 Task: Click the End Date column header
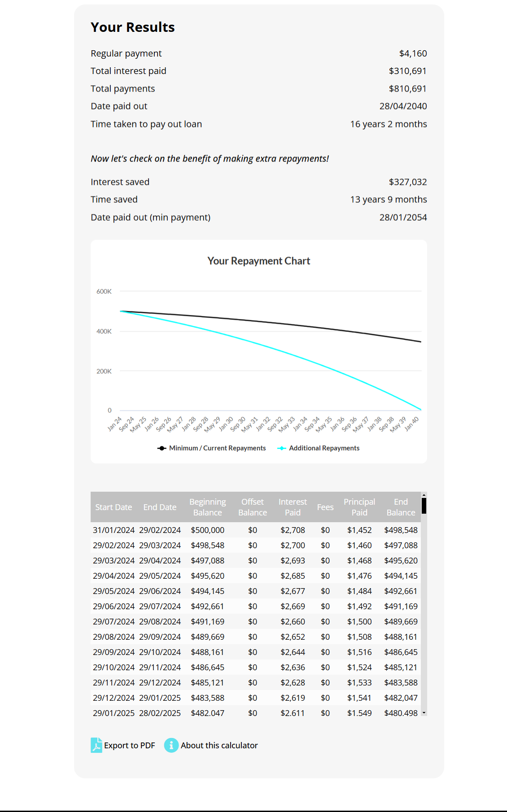tap(160, 507)
